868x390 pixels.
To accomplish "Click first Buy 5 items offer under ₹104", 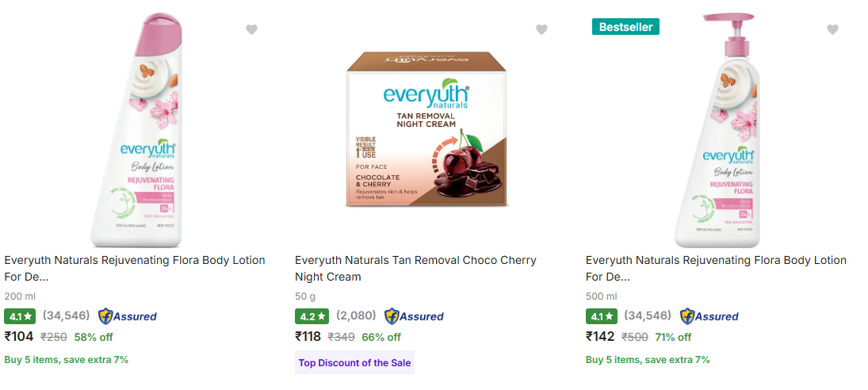I will pyautogui.click(x=66, y=359).
